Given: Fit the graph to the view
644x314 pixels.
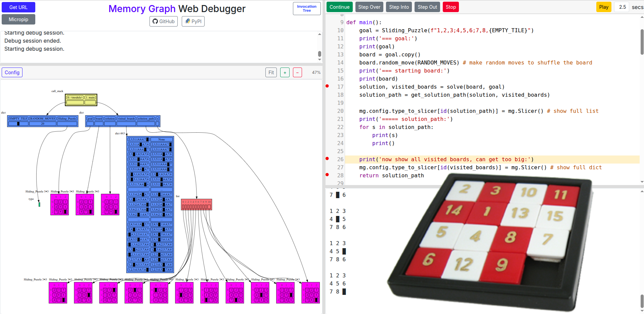Looking at the screenshot, I should (271, 73).
